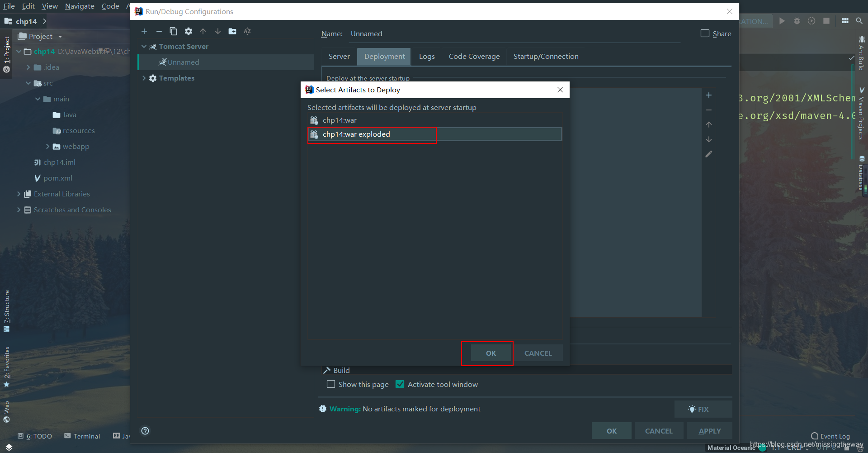Open Database side panel
Image resolution: width=868 pixels, height=453 pixels.
[x=861, y=174]
